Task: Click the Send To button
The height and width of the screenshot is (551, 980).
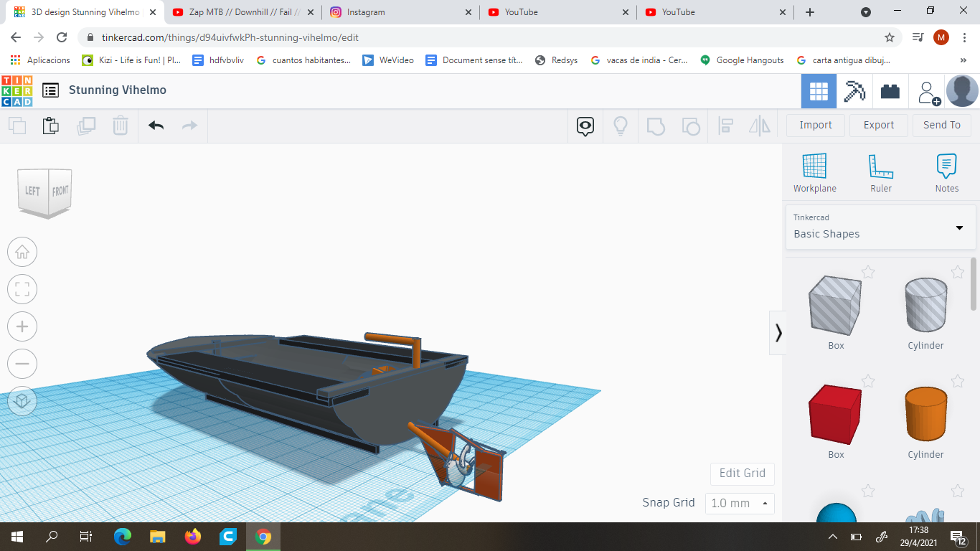Action: tap(942, 125)
